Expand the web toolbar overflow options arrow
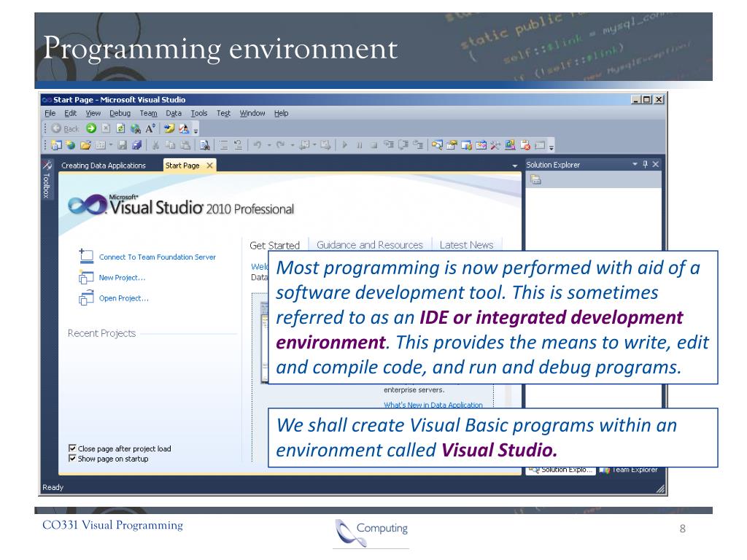The height and width of the screenshot is (560, 747). coord(196,130)
